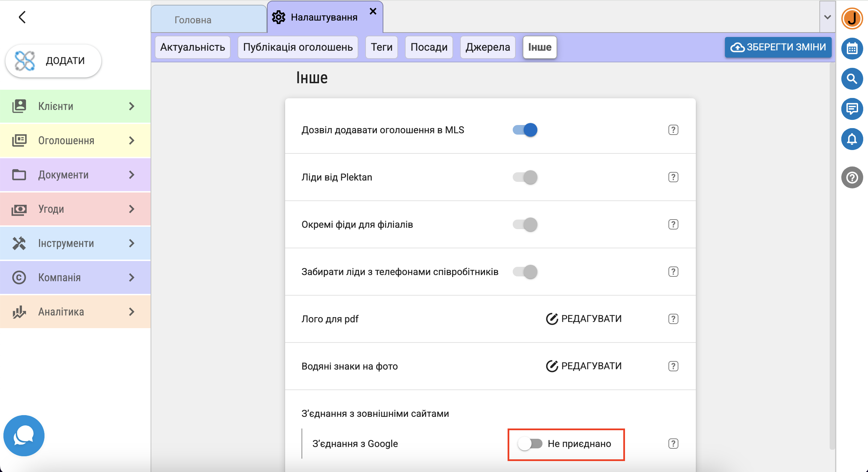
Task: Disable Дозвіл додавати оголошення в MLS toggle
Action: (525, 130)
